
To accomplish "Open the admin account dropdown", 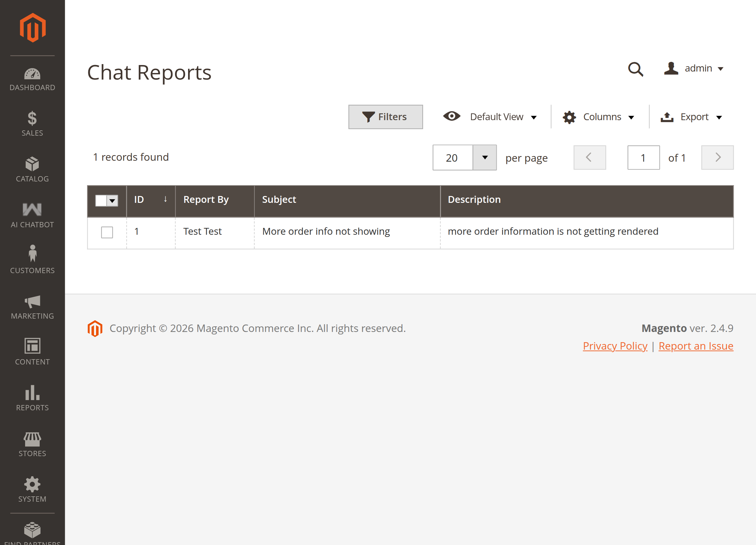I will pos(694,68).
